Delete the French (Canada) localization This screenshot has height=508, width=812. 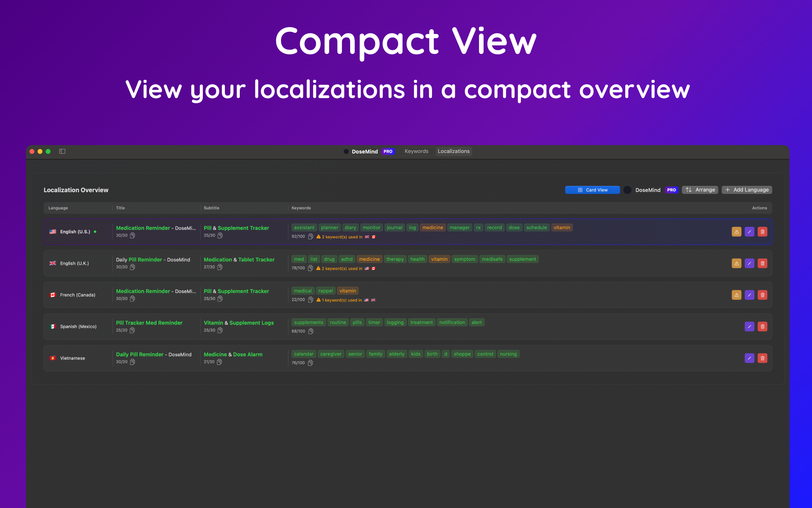[762, 295]
